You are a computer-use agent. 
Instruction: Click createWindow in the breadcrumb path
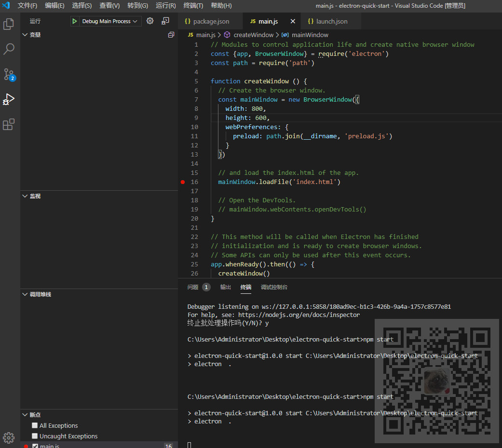[253, 35]
